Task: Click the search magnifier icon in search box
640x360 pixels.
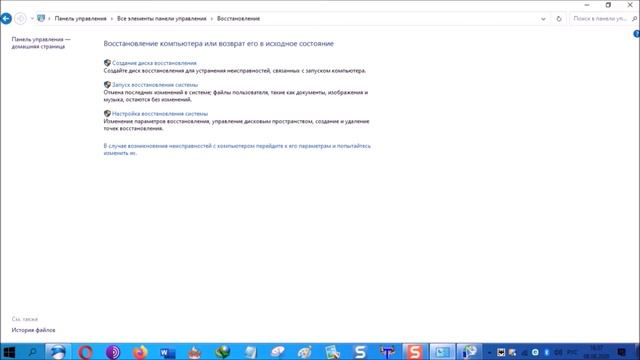Action: 634,19
